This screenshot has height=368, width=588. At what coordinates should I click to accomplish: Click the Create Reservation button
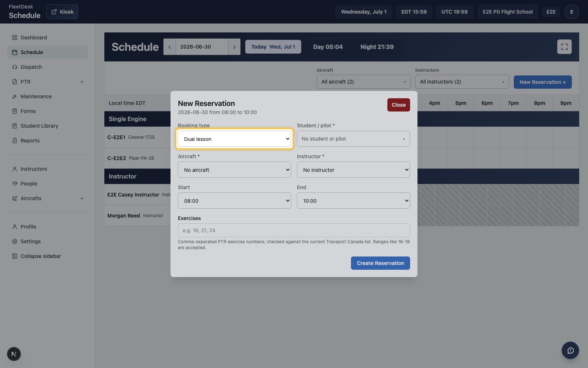pos(380,263)
